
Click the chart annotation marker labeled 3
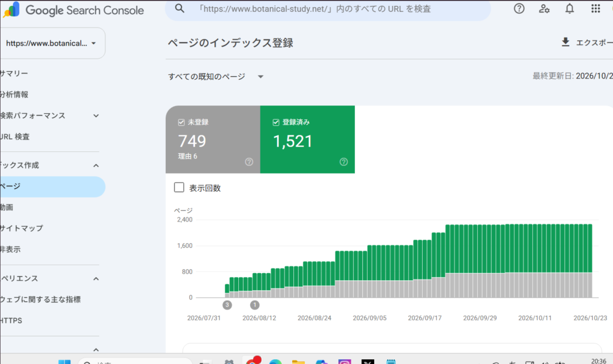tap(227, 305)
